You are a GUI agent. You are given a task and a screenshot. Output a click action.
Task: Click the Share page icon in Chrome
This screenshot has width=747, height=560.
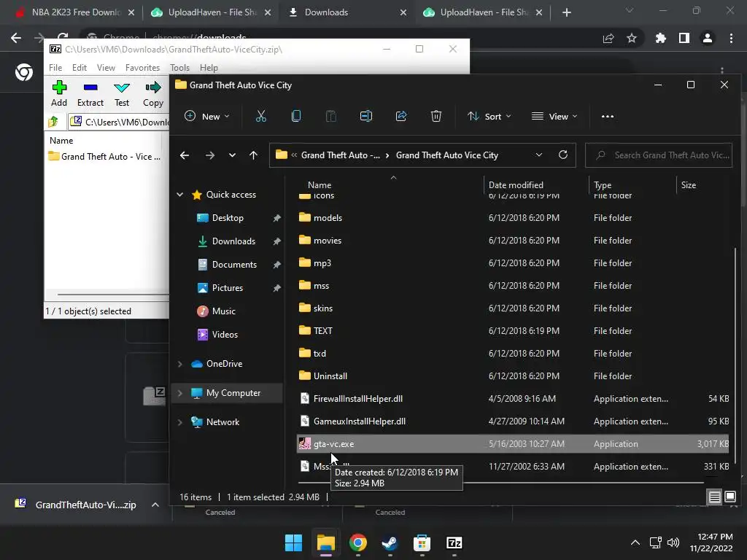(608, 38)
